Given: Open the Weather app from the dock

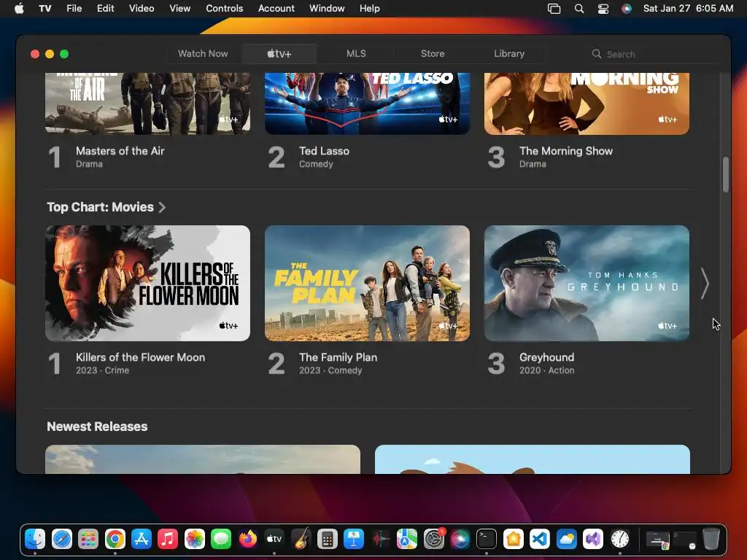Looking at the screenshot, I should (566, 539).
